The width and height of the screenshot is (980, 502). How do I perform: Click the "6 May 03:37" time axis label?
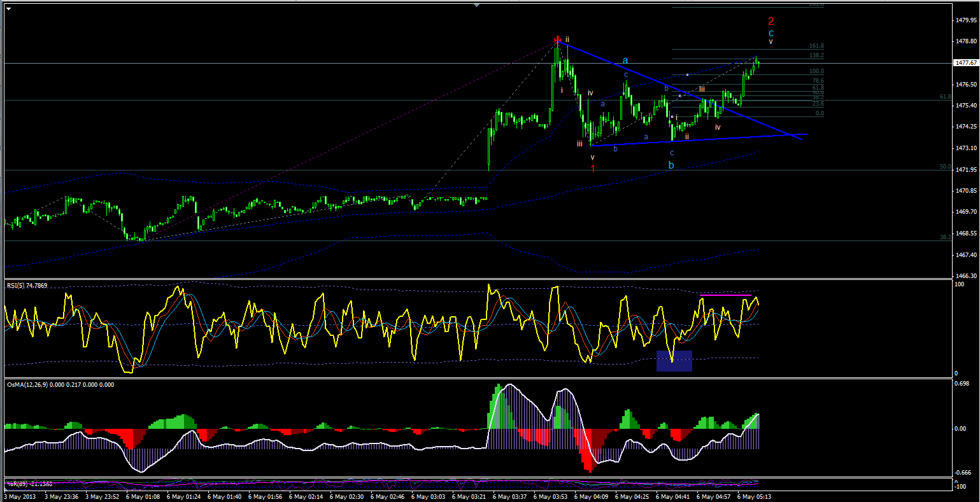coord(511,496)
